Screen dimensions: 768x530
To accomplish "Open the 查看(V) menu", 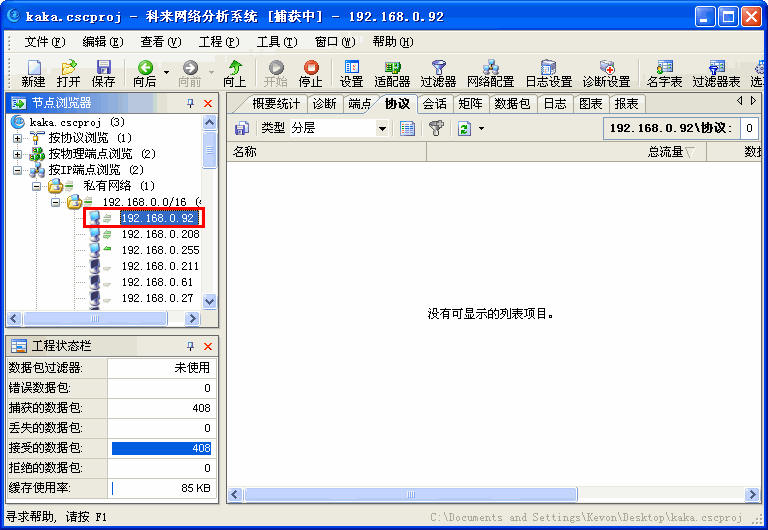I will 161,42.
